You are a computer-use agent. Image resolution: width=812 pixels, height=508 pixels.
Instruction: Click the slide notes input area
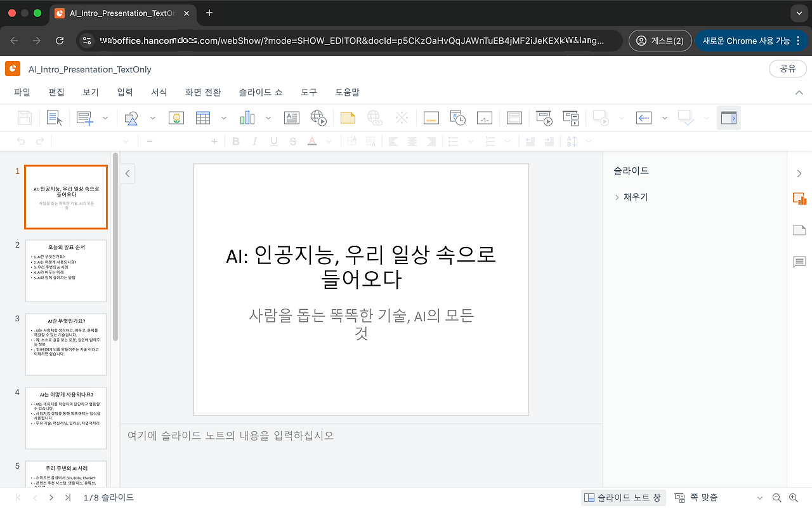[361, 455]
